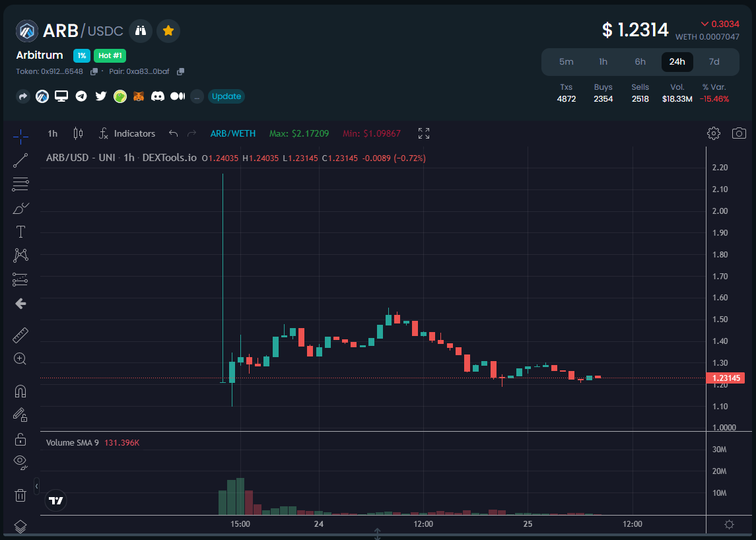Select the 6h stats tab
Image resolution: width=756 pixels, height=540 pixels.
(640, 61)
